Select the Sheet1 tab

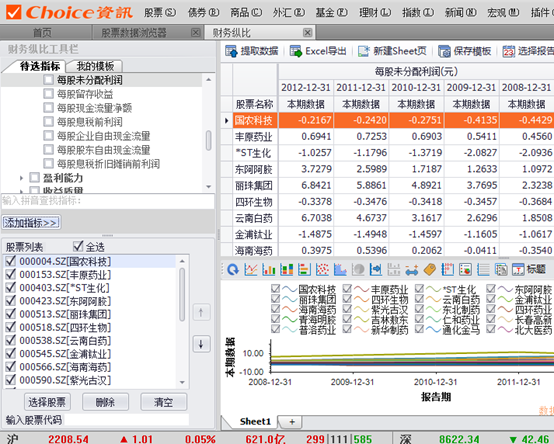pos(255,421)
